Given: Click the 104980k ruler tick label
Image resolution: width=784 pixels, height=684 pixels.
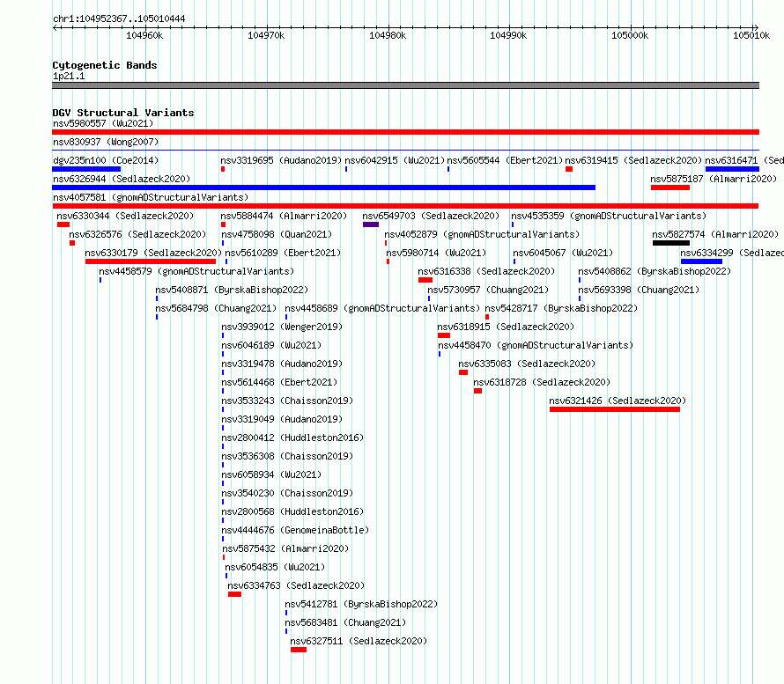Looking at the screenshot, I should (388, 35).
